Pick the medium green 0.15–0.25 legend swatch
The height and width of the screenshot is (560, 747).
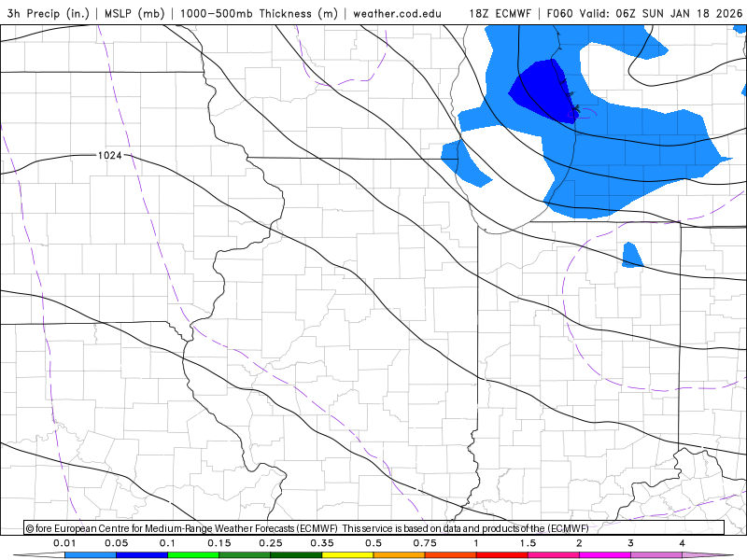point(245,555)
